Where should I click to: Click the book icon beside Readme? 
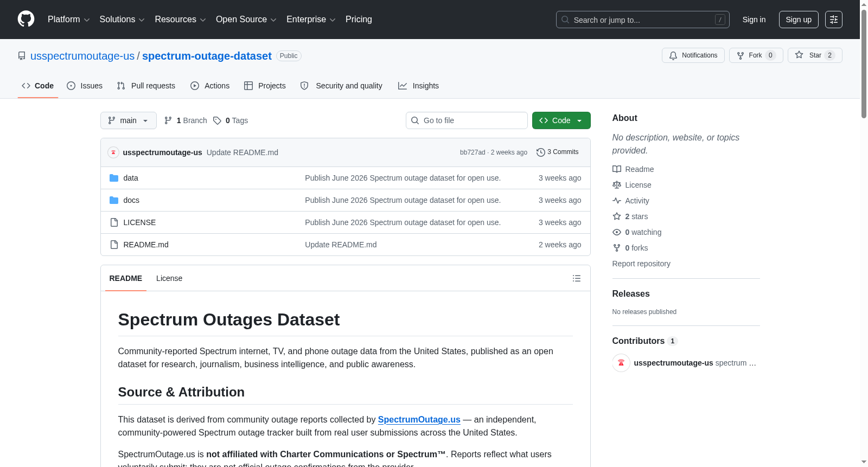(x=617, y=169)
